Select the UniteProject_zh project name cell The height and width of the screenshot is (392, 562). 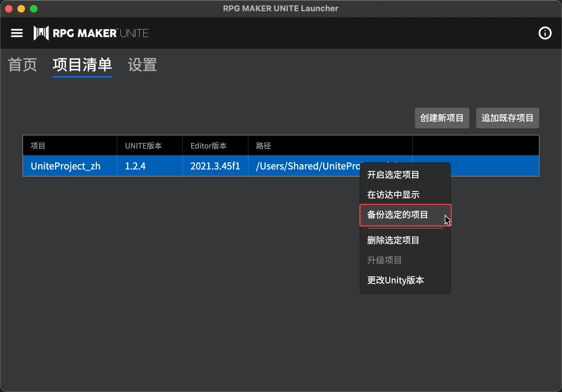(70, 166)
